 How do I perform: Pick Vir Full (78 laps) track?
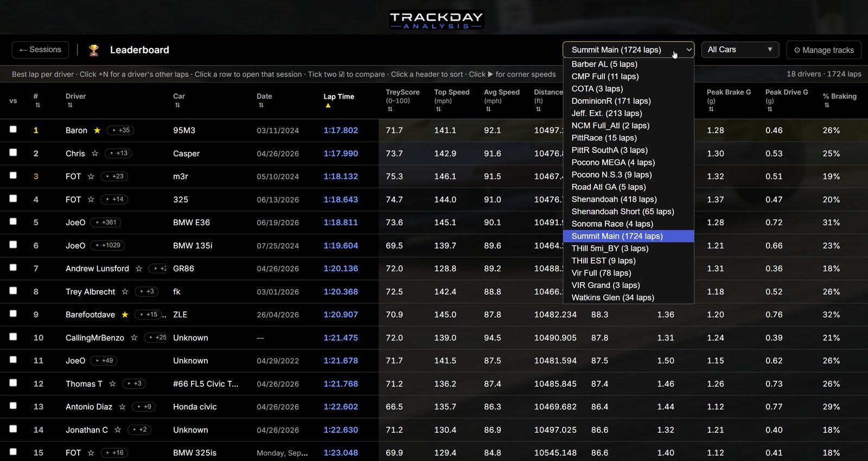point(628,273)
